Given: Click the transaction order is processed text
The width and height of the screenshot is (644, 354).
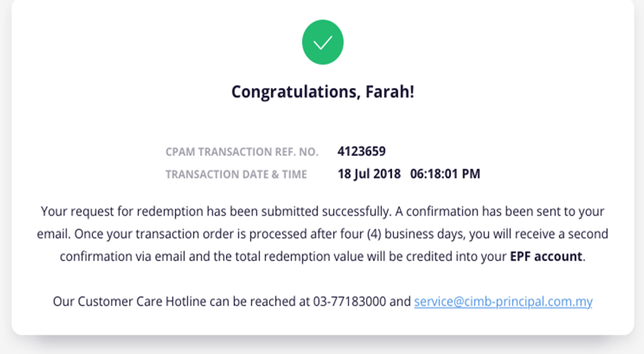Looking at the screenshot, I should point(222,234).
